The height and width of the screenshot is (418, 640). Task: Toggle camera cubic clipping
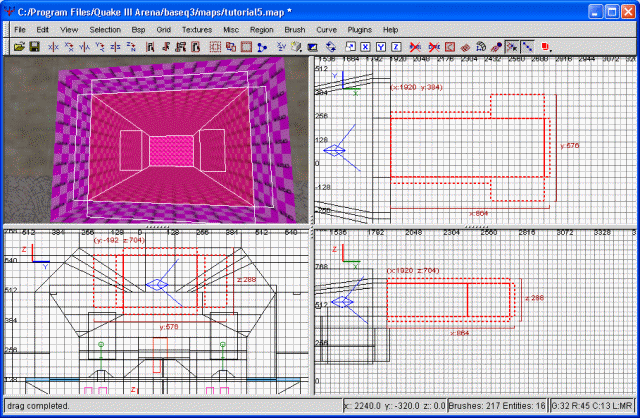click(x=312, y=47)
